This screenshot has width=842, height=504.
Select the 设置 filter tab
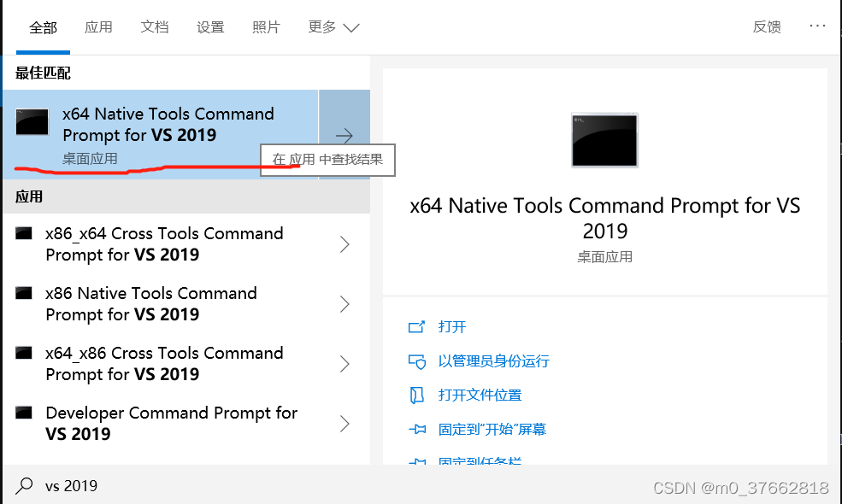[210, 27]
